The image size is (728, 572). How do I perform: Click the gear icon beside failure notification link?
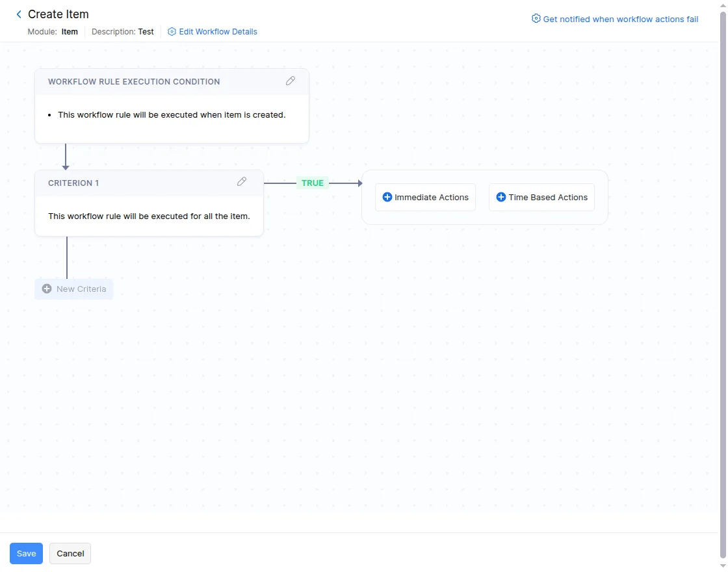[536, 19]
